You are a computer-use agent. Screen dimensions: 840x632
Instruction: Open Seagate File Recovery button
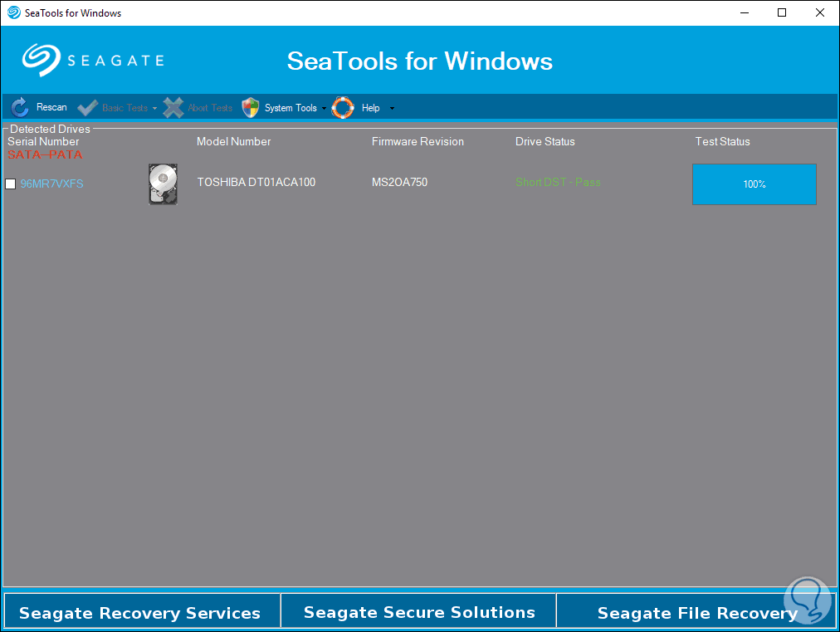(696, 611)
